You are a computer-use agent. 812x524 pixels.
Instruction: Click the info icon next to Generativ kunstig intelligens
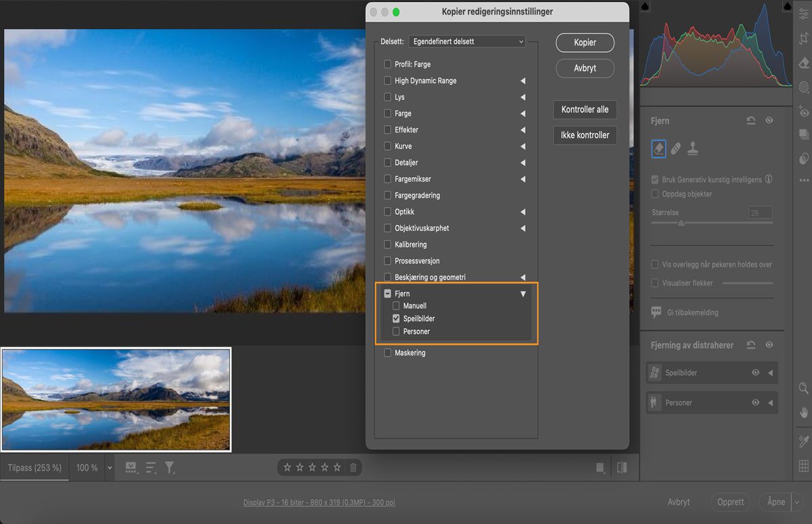[769, 180]
